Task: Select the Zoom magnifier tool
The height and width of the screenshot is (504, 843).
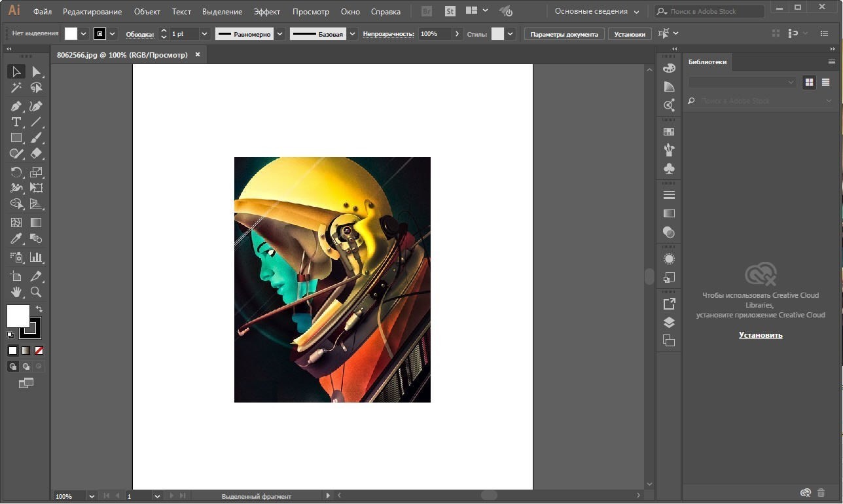Action: click(x=36, y=292)
